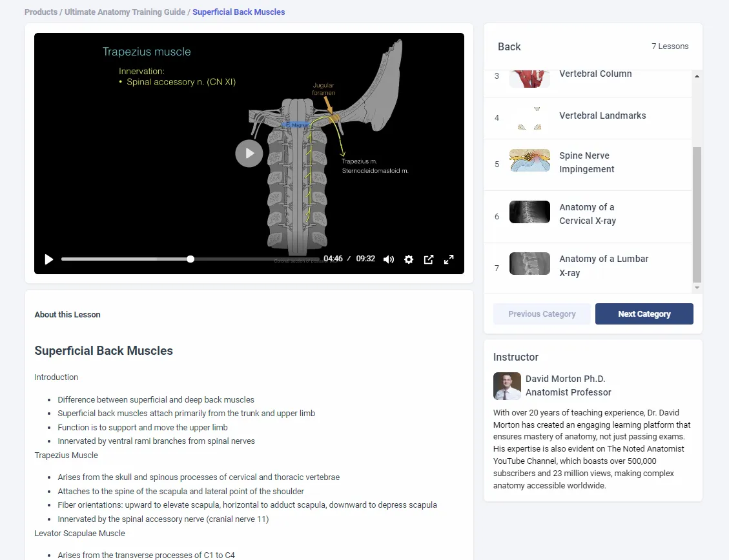Image resolution: width=729 pixels, height=560 pixels.
Task: Select lesson 7 Anatomy of a Lumbar X-ray
Action: coord(603,265)
